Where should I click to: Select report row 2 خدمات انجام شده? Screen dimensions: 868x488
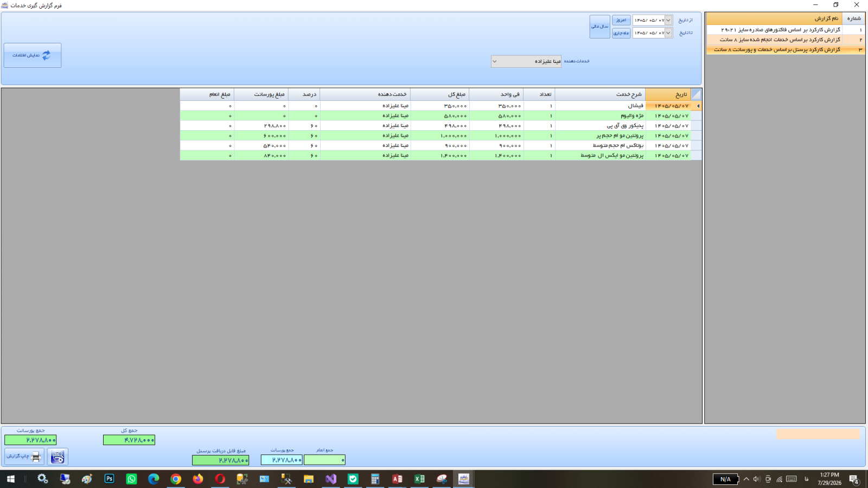point(786,40)
